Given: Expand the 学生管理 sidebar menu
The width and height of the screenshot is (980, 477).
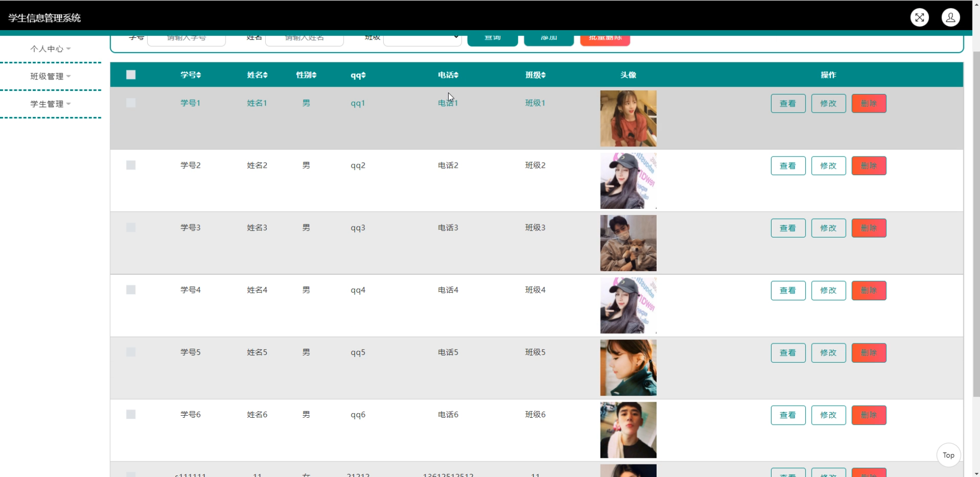Looking at the screenshot, I should pyautogui.click(x=50, y=104).
